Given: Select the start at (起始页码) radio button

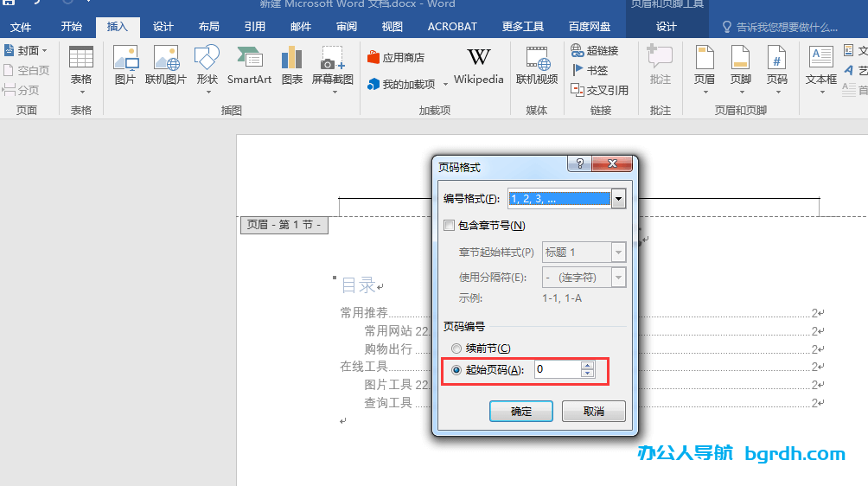Looking at the screenshot, I should pos(456,370).
